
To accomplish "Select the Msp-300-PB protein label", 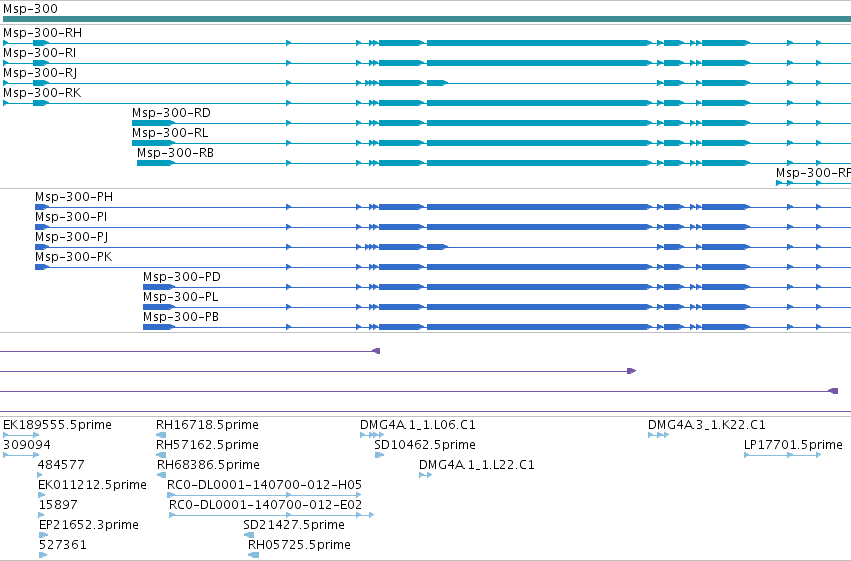I will (x=181, y=317).
